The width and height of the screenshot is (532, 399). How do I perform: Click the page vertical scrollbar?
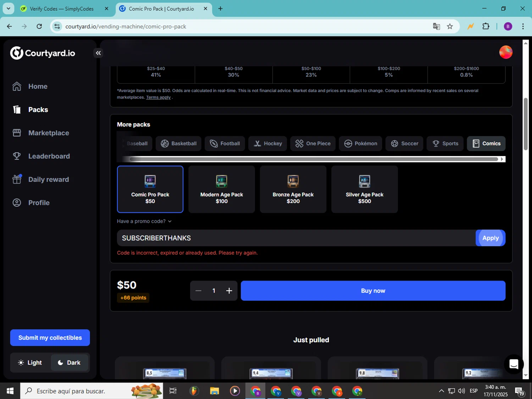point(526,124)
